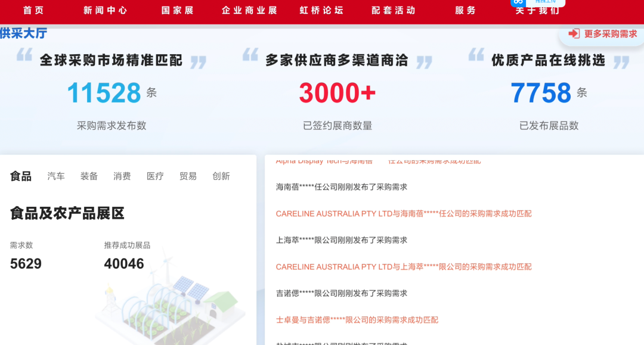This screenshot has height=345, width=644.
Task: Click the 吉诺偲*****限公司 posted demand row
Action: click(x=341, y=293)
